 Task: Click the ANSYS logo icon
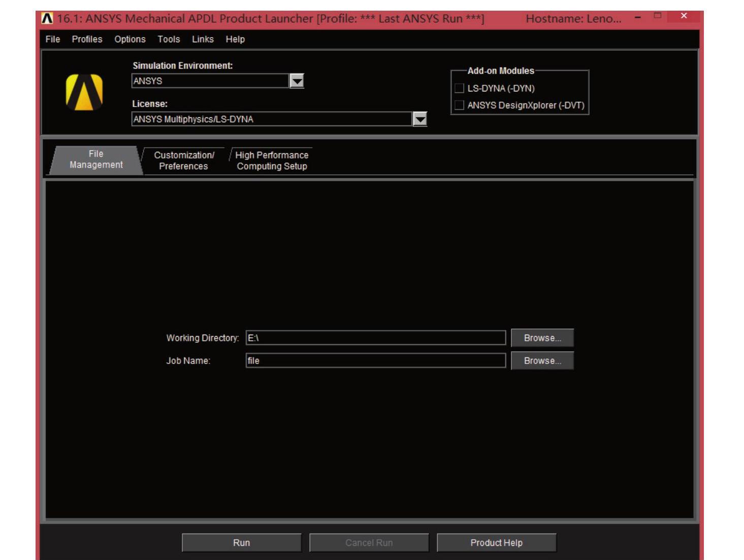(84, 92)
